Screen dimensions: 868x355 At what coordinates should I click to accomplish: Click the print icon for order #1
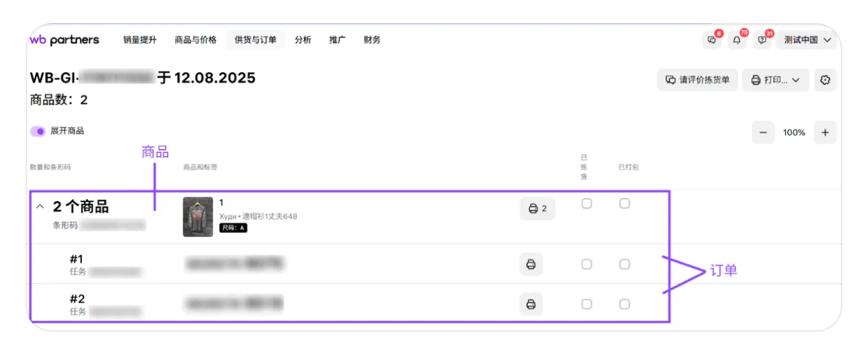pyautogui.click(x=531, y=265)
